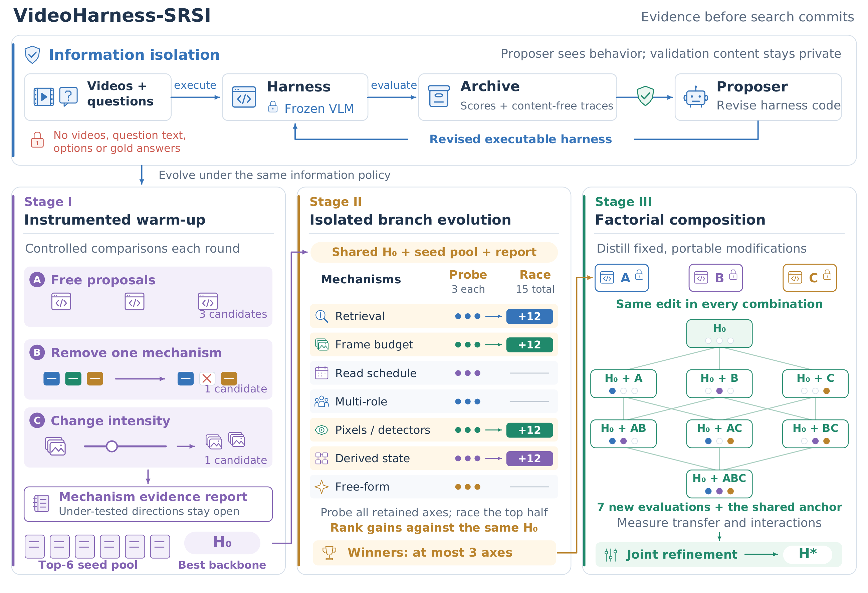
Task: Click the Stage II heading
Action: click(336, 202)
